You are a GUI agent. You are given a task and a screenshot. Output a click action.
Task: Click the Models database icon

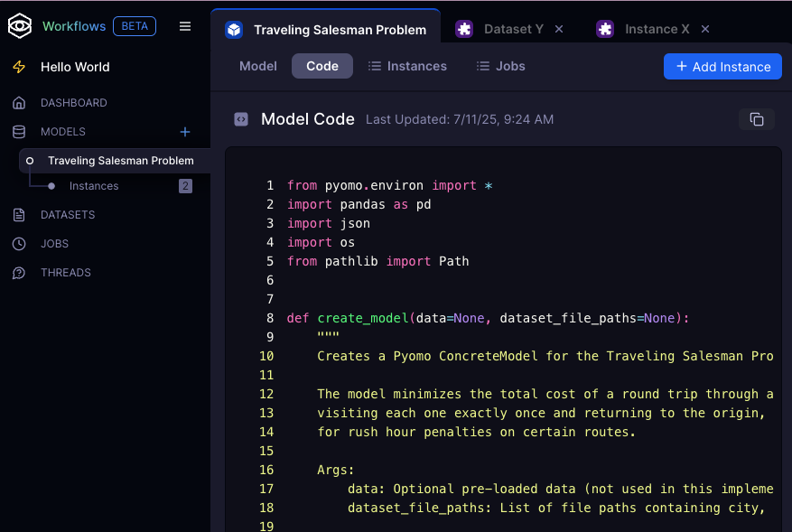[20, 132]
